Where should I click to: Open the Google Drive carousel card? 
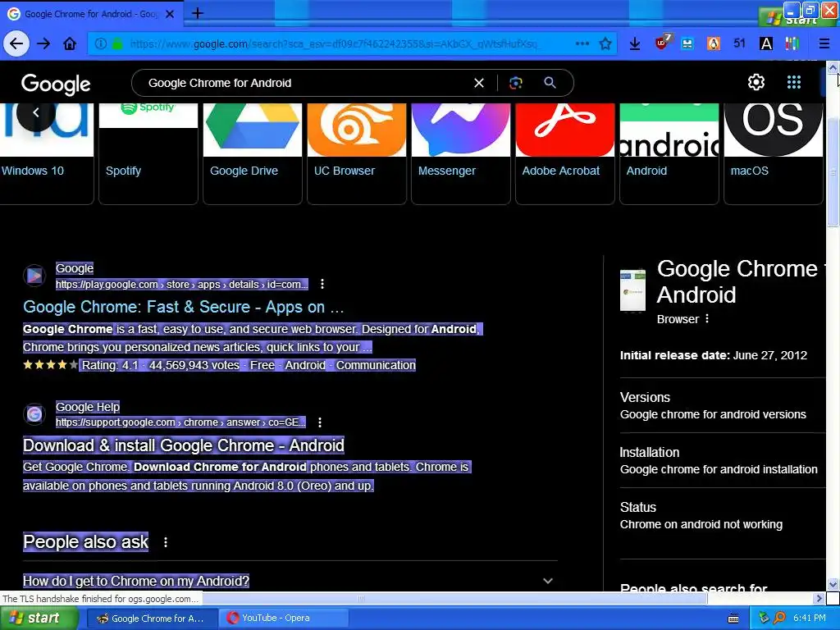(x=253, y=153)
